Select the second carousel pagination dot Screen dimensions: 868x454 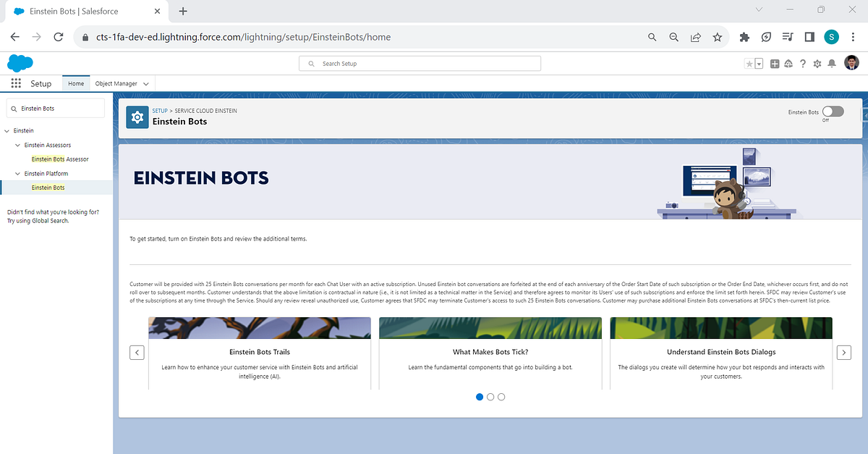point(490,397)
